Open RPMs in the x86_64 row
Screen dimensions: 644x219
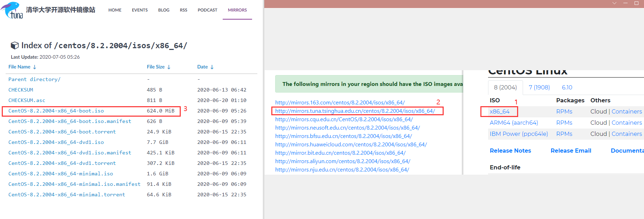(x=564, y=112)
